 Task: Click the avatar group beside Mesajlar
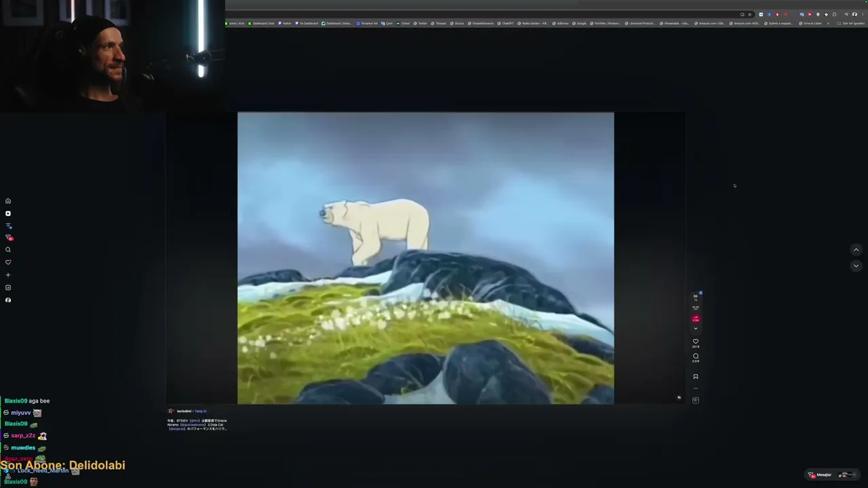(846, 475)
